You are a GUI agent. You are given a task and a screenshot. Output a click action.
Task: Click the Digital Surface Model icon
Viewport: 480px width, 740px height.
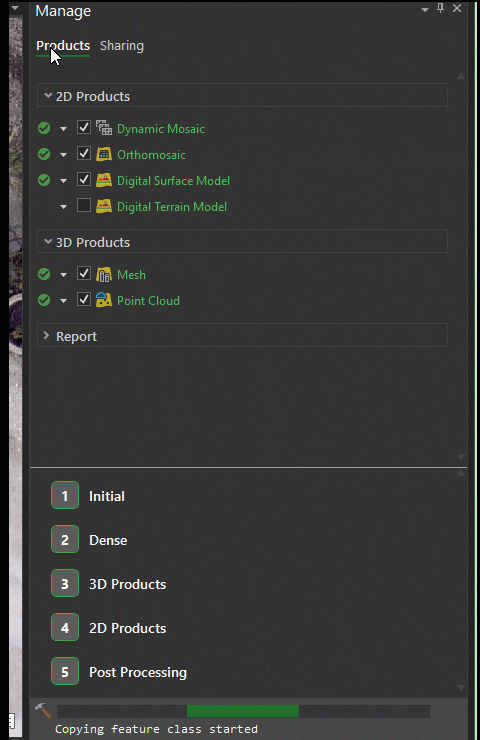click(104, 180)
